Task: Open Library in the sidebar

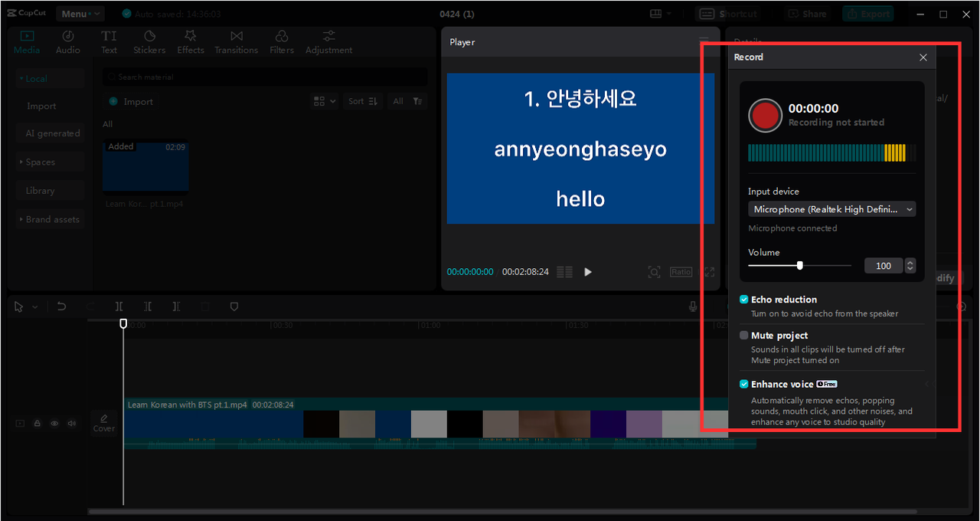Action: 50,191
